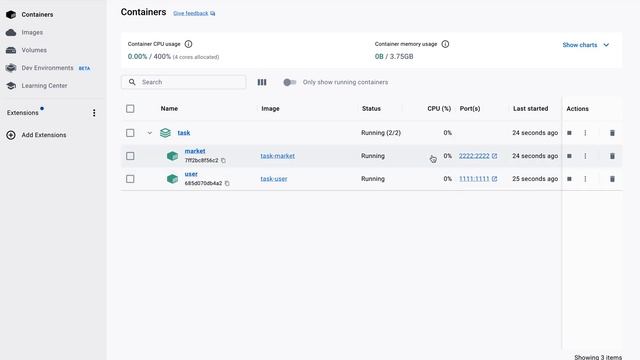Sort by the CPU (%) column header

439,109
